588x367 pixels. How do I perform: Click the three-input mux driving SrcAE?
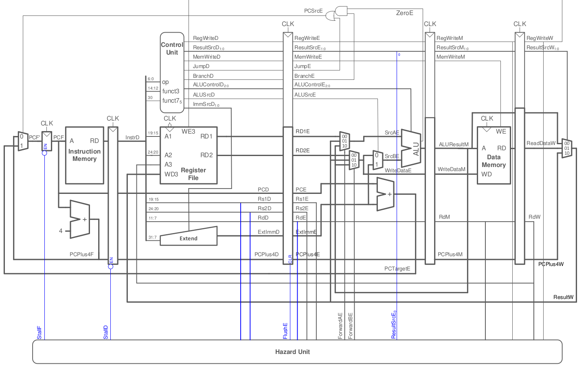pyautogui.click(x=344, y=141)
